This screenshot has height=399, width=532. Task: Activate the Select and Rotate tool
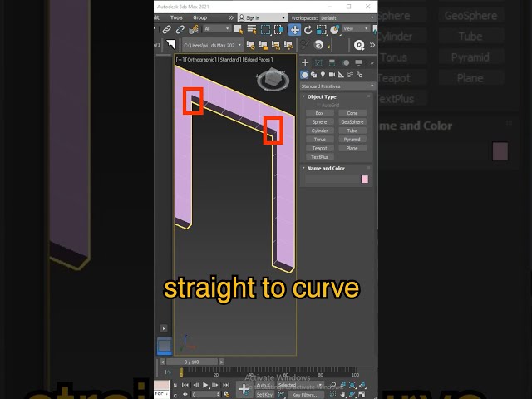coord(308,30)
